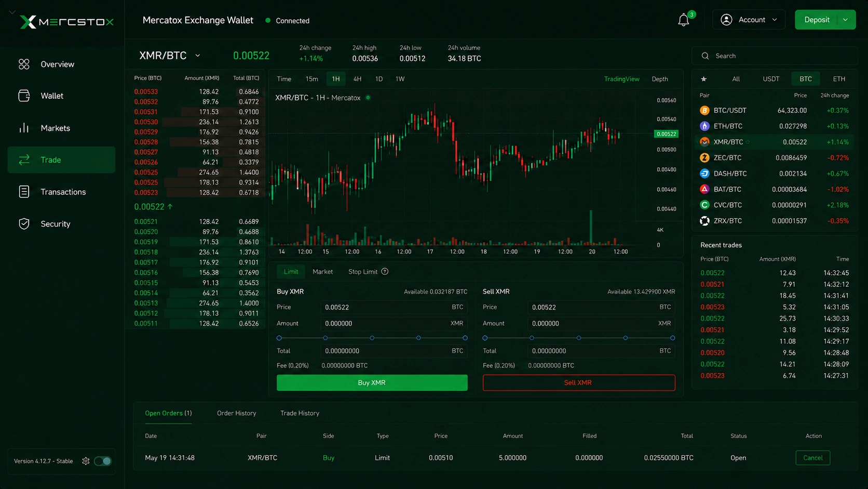Click the red Sell XMR button
This screenshot has height=489, width=868.
click(579, 382)
